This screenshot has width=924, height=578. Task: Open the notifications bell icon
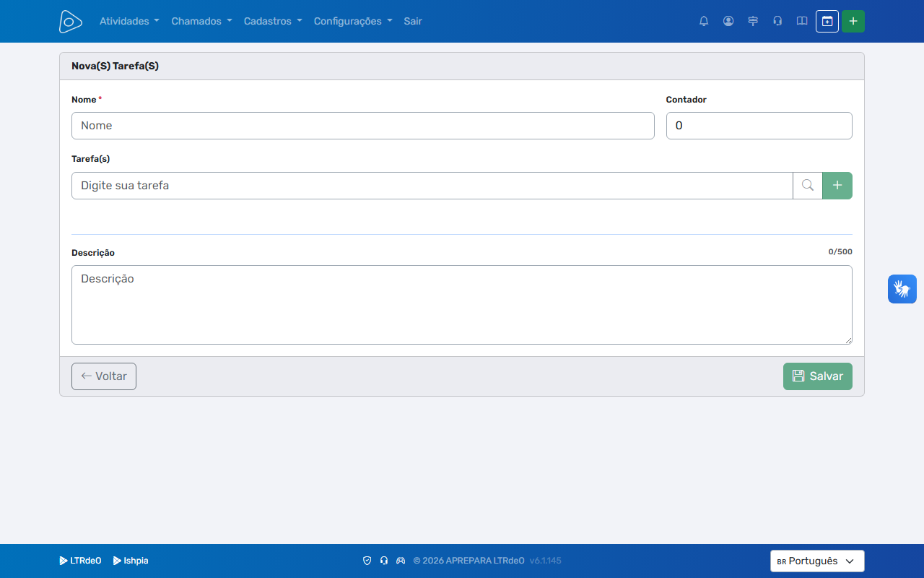(704, 21)
